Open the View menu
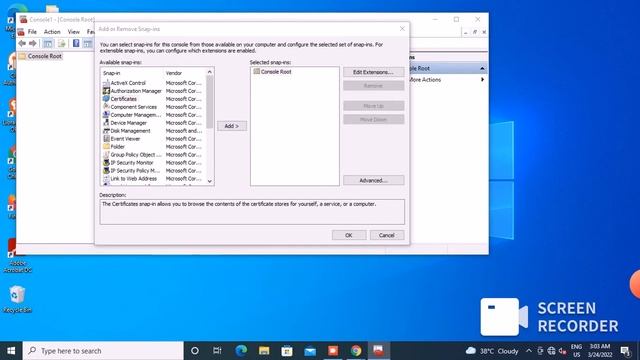This screenshot has height=360, width=640. [x=73, y=32]
